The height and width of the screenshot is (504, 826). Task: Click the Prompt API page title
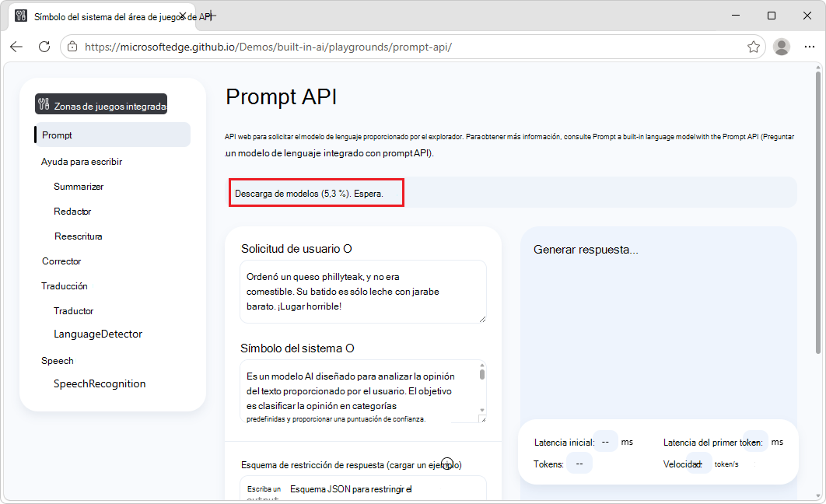tap(282, 97)
